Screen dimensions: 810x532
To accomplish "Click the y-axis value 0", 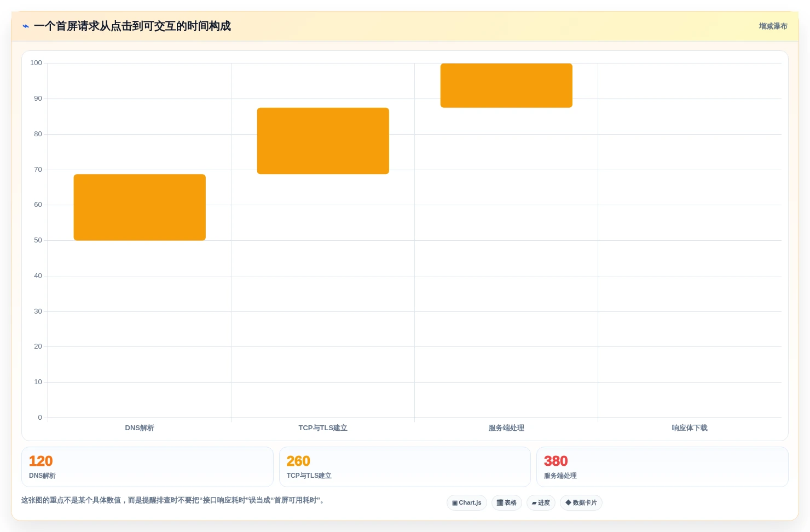I will [x=40, y=418].
